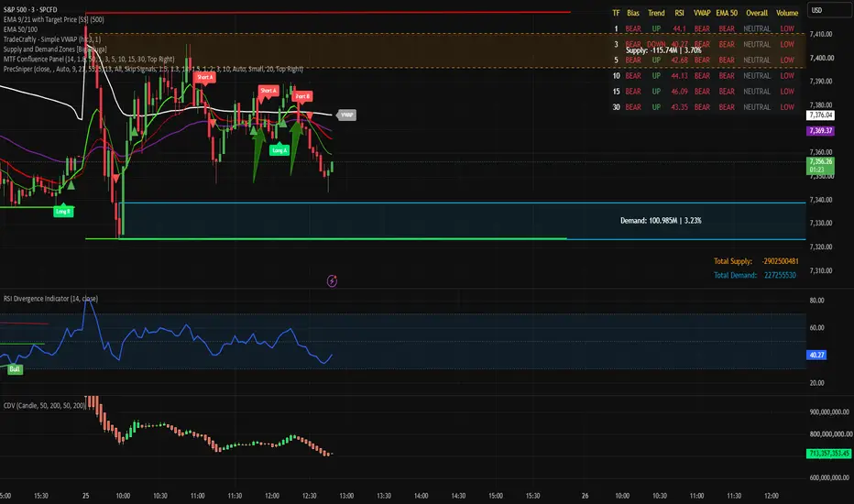
Task: Click the green 'Bull' divergence label
Action: pyautogui.click(x=15, y=369)
